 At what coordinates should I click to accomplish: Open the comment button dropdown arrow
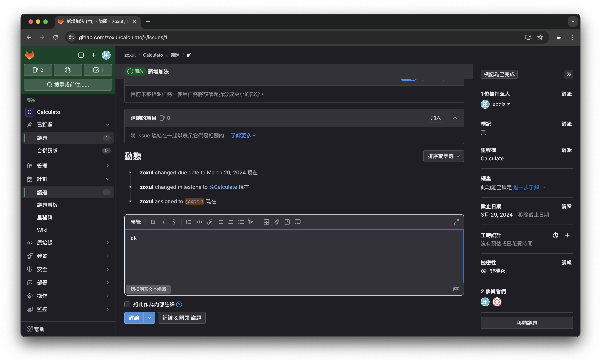149,318
